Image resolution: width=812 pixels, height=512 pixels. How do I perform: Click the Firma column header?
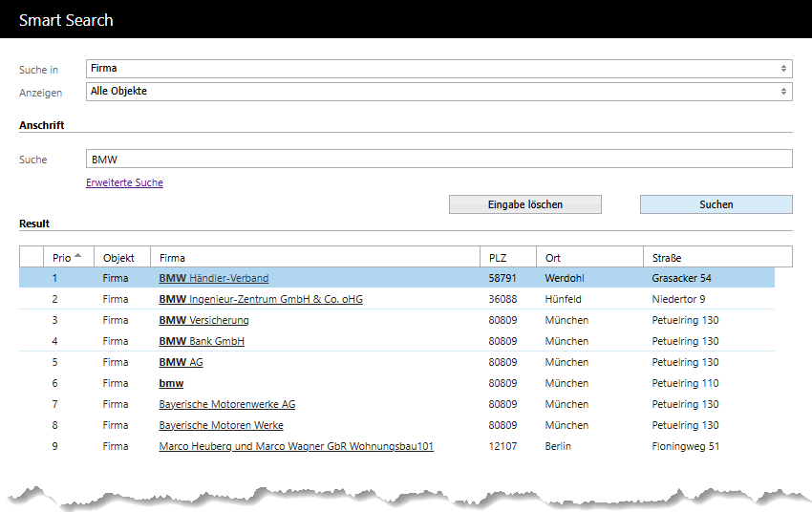315,257
